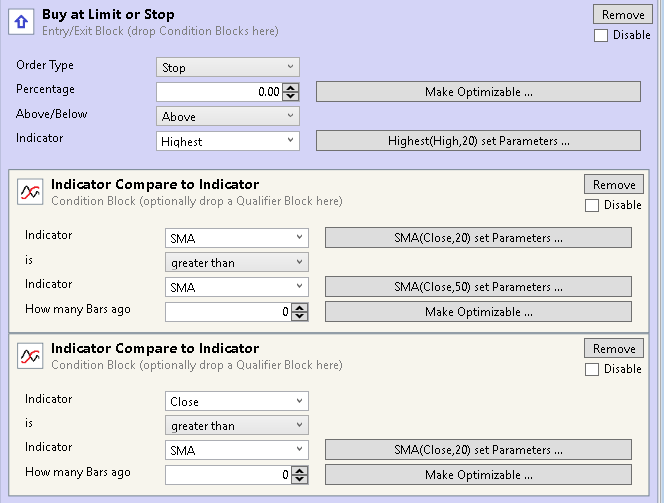
Task: Disable the Buy at Limit or Stop block
Action: coord(600,35)
